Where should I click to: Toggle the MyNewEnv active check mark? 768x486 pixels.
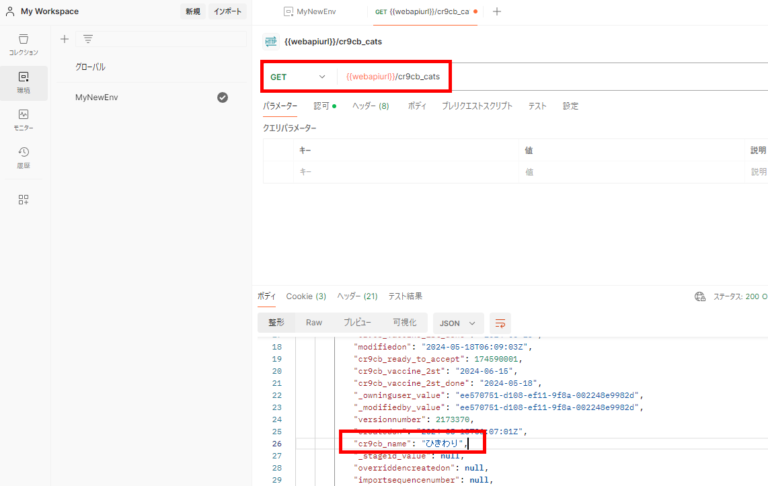pos(223,97)
